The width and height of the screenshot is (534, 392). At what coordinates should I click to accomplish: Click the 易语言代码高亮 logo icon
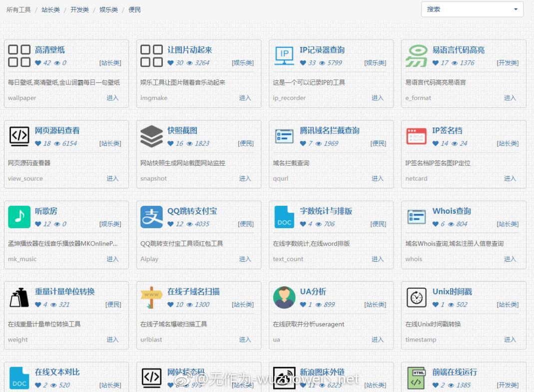(416, 55)
